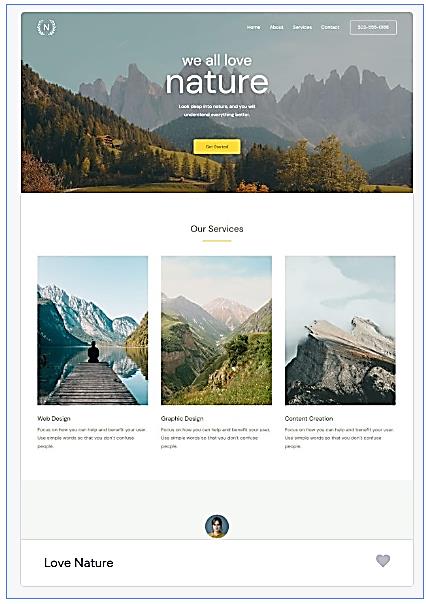This screenshot has width=426, height=604.
Task: Click the we all love tagline
Action: point(217,60)
